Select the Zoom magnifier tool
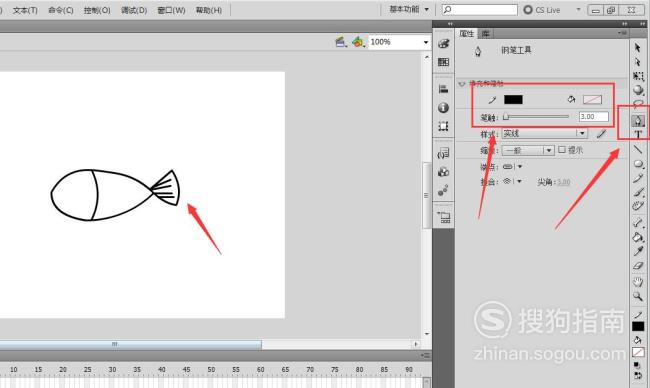Viewport: 650px width, 388px height. pyautogui.click(x=638, y=296)
